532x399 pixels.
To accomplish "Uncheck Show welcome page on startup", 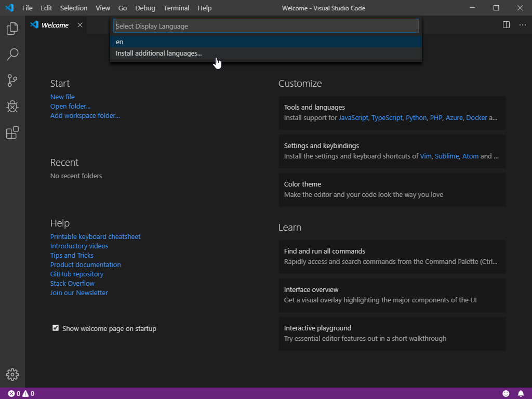I will (x=56, y=328).
